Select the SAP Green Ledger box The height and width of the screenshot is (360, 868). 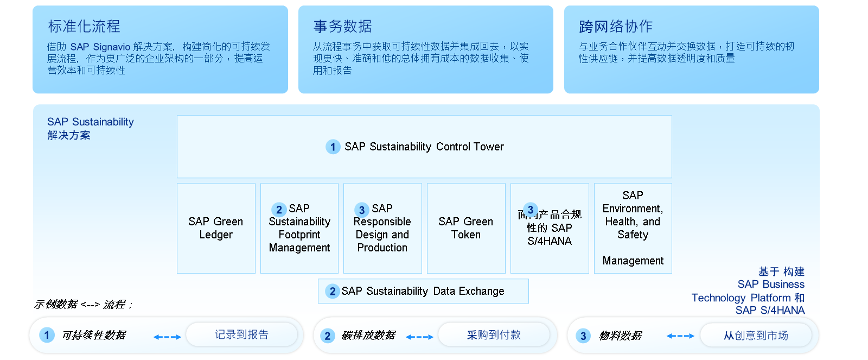pos(216,228)
